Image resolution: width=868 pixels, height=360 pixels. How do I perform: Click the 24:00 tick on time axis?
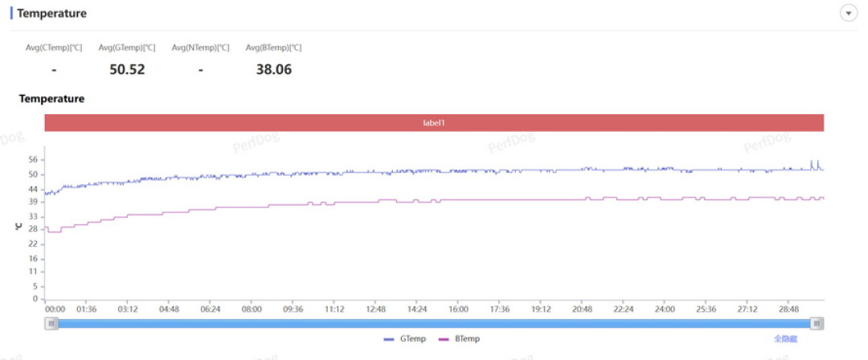[x=665, y=309]
